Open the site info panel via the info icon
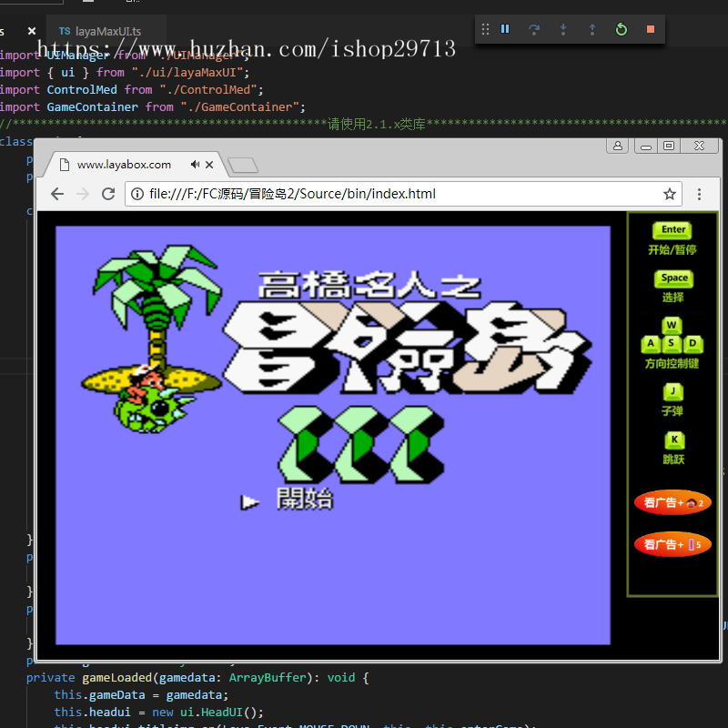Image resolution: width=728 pixels, height=728 pixels. click(136, 193)
